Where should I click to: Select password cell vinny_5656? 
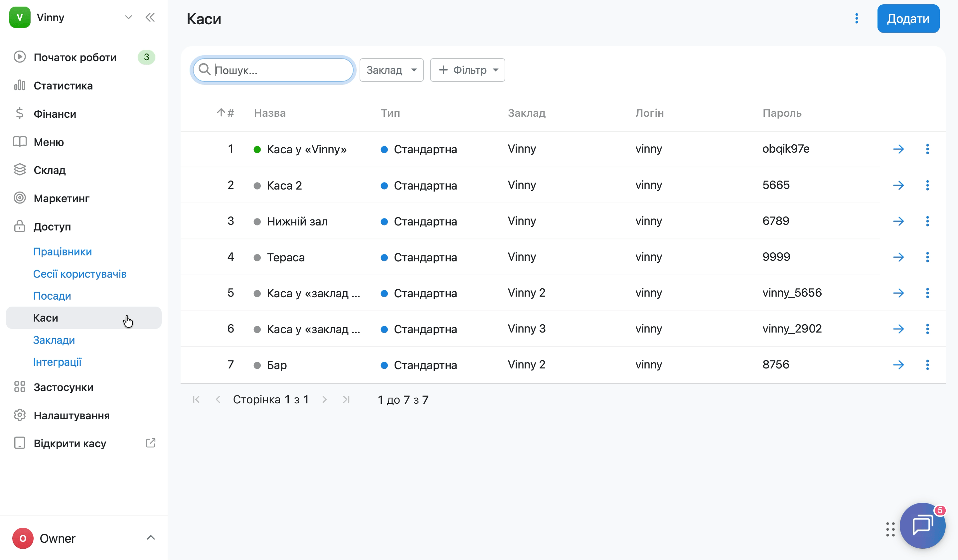[792, 293]
